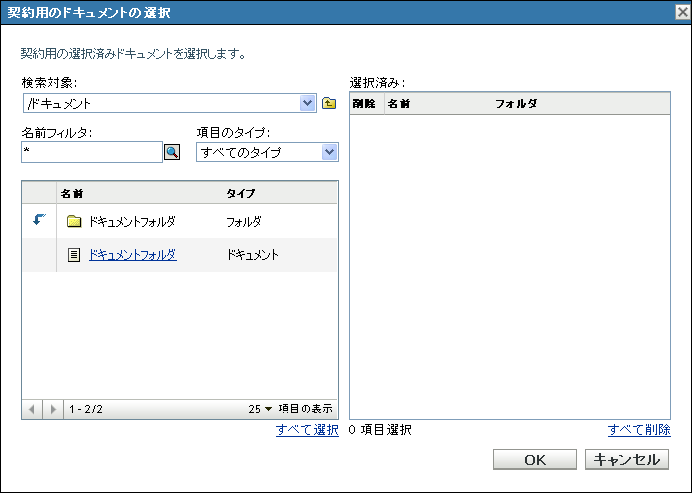Image resolution: width=692 pixels, height=493 pixels.
Task: Click the 項目の表示 label
Action: pos(305,409)
